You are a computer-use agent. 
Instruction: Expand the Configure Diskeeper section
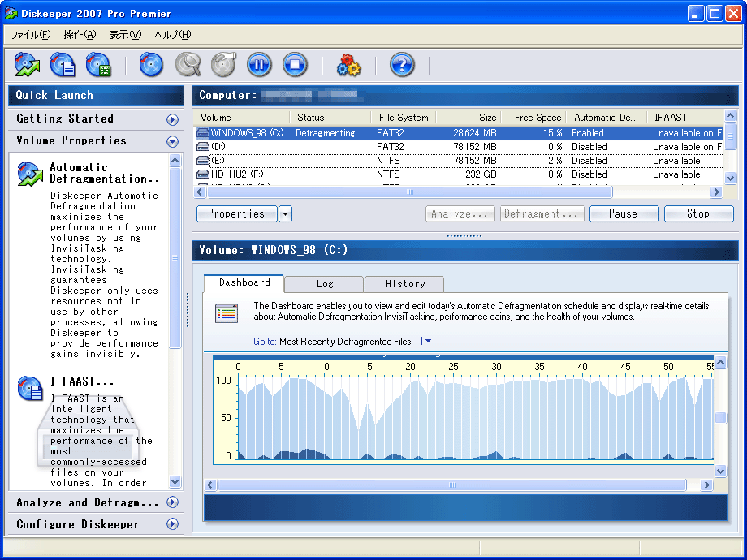[172, 523]
